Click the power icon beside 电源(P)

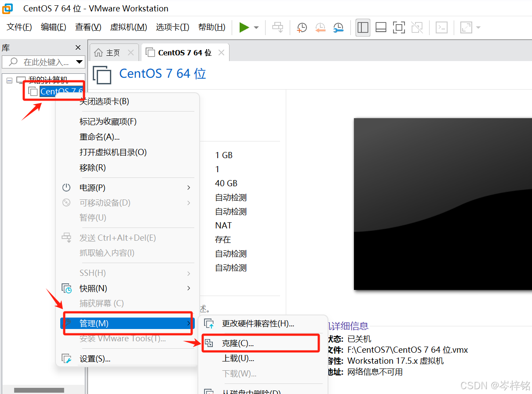click(x=66, y=188)
